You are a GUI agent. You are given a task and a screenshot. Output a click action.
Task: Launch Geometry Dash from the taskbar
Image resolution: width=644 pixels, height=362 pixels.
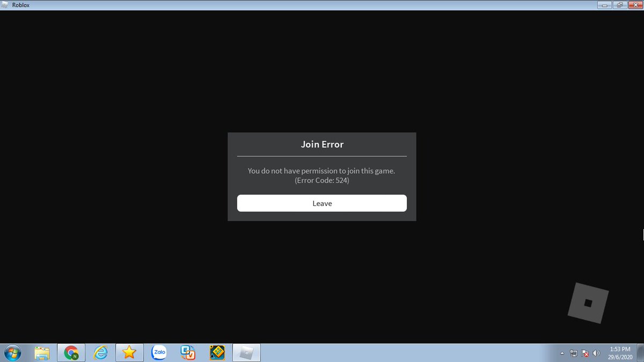pyautogui.click(x=217, y=353)
